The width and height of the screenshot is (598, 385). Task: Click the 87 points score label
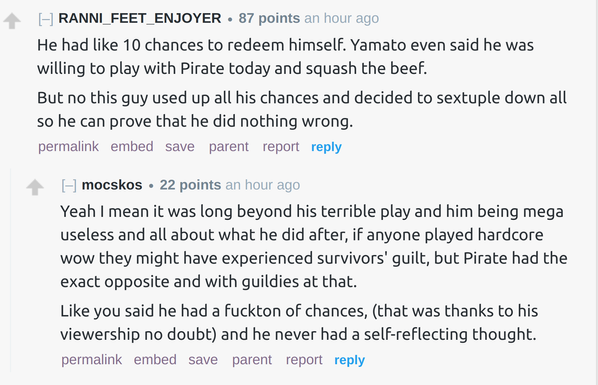point(269,18)
